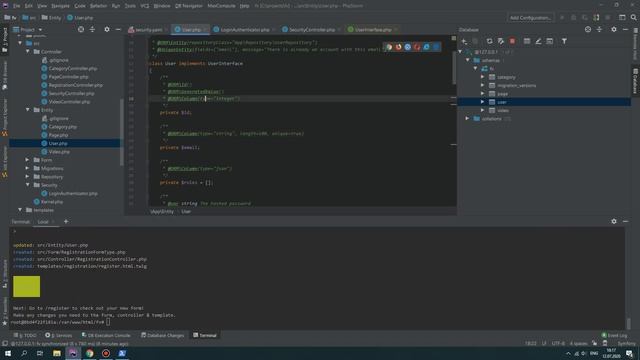Screen dimensions: 640x360
Task: Select the Local terminal tab
Action: point(43,222)
